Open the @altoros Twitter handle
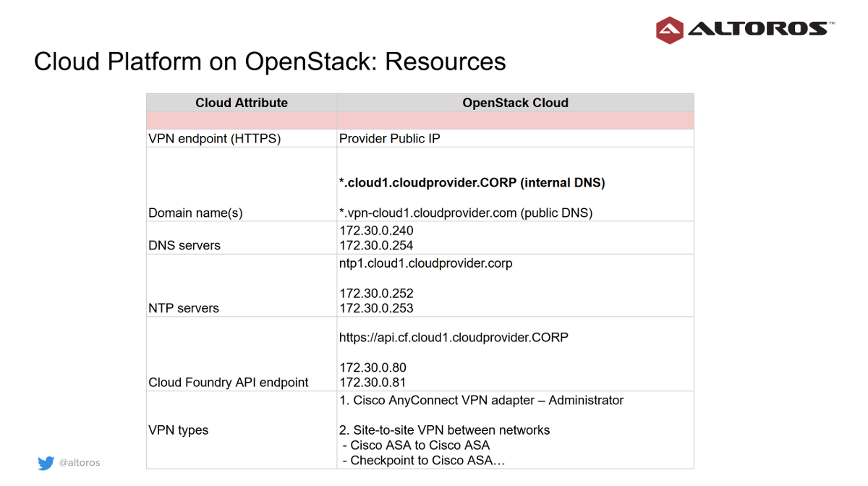Image resolution: width=868 pixels, height=486 pixels. coord(80,463)
